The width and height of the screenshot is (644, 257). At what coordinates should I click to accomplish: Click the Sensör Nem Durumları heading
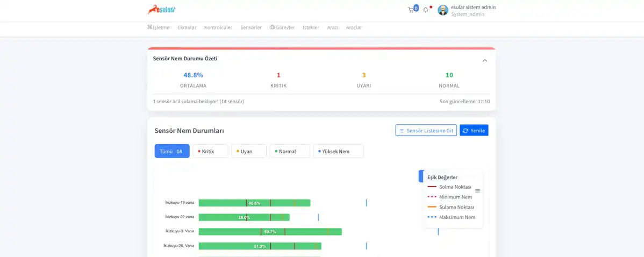pos(189,131)
